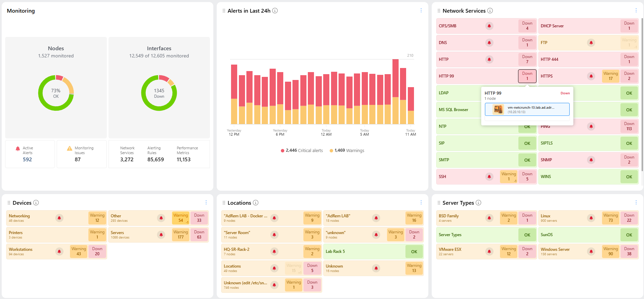Click the HTTPS Warning 17 badge
This screenshot has height=299, width=644.
pos(610,76)
